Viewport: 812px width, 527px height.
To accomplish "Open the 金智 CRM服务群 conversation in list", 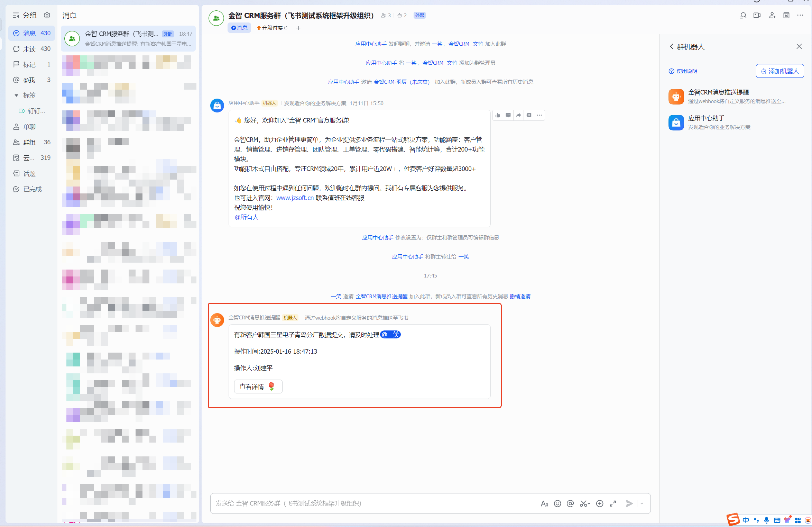I will (128, 38).
